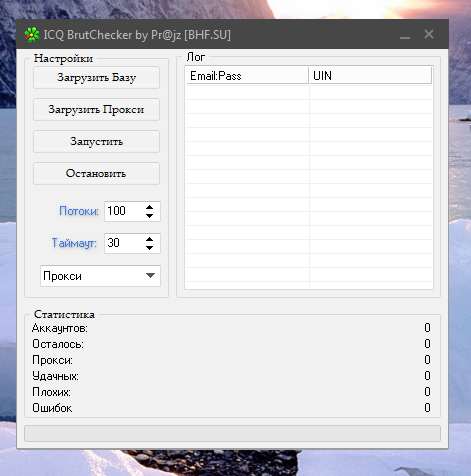Click the Настройки group title
Screen dimensions: 471x476
click(x=63, y=58)
